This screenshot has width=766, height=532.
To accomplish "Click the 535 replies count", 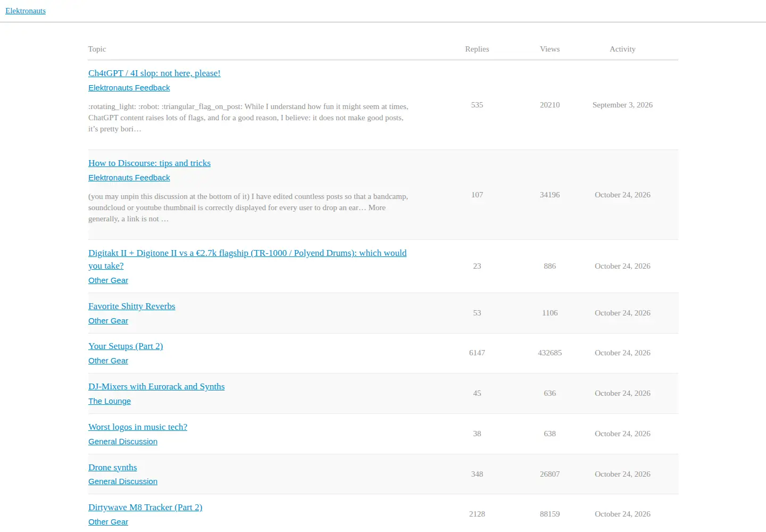I will pos(477,105).
